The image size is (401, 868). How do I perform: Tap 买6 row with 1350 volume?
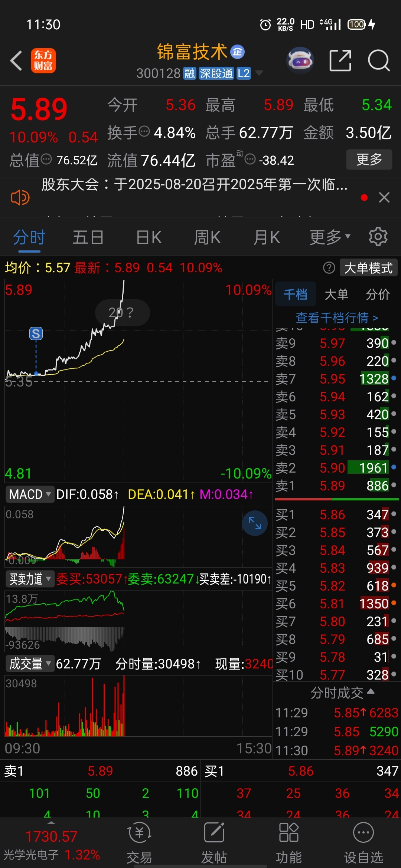pos(337,604)
